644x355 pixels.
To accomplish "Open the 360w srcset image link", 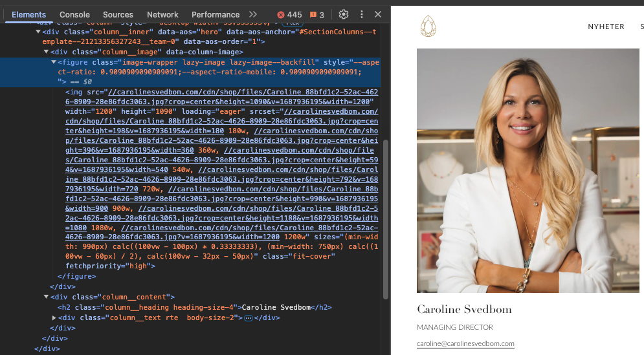I will tap(222, 140).
